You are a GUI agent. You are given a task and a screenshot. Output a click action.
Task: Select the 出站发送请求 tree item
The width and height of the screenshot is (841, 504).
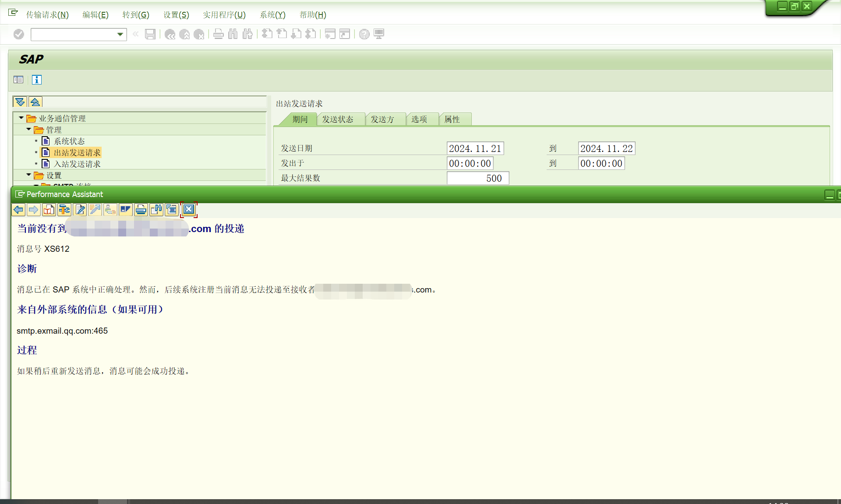[77, 152]
